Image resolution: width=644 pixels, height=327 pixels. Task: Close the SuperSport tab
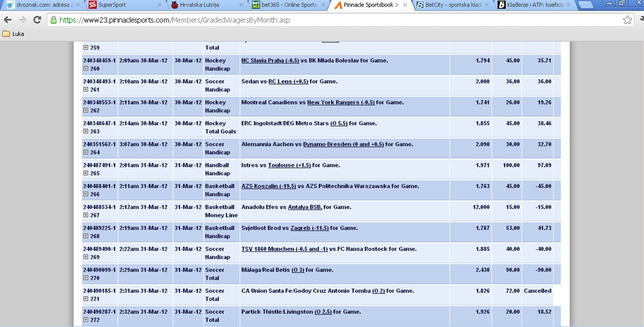159,5
